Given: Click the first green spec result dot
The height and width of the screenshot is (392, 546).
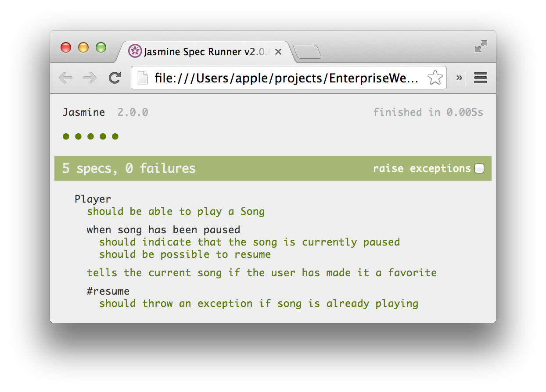Looking at the screenshot, I should coord(65,136).
